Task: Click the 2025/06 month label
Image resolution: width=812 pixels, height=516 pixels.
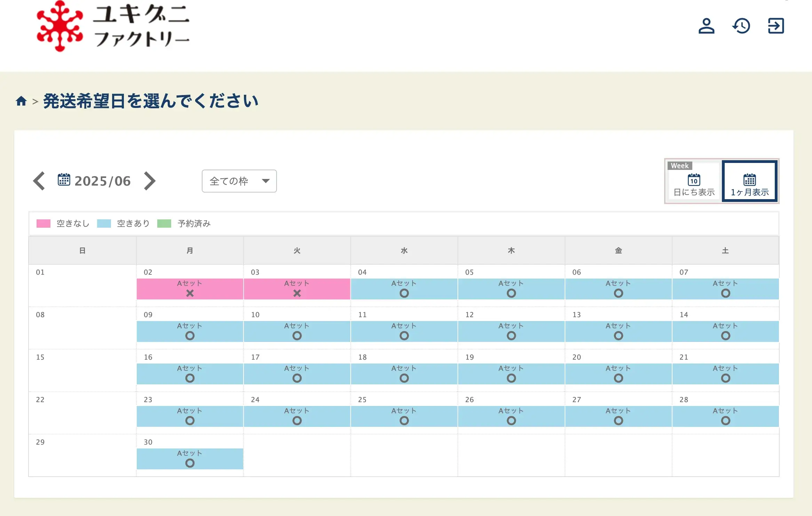Action: [102, 181]
